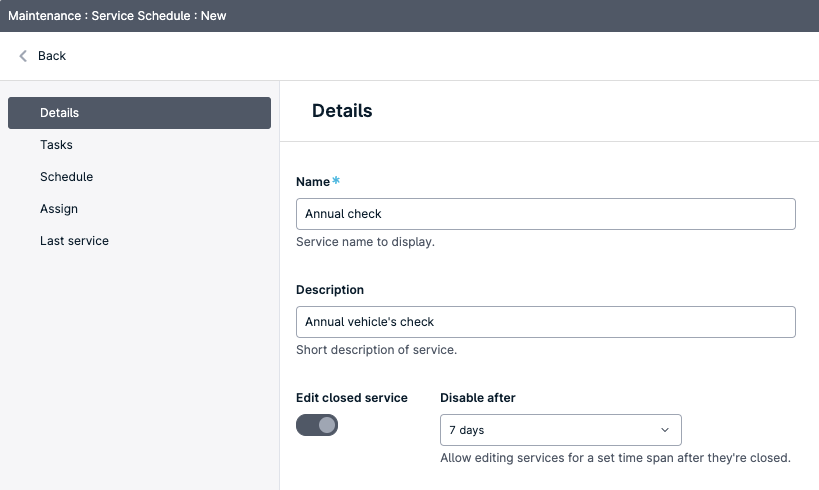Select the Details sidebar section
Screen dimensions: 819x490
pos(139,113)
